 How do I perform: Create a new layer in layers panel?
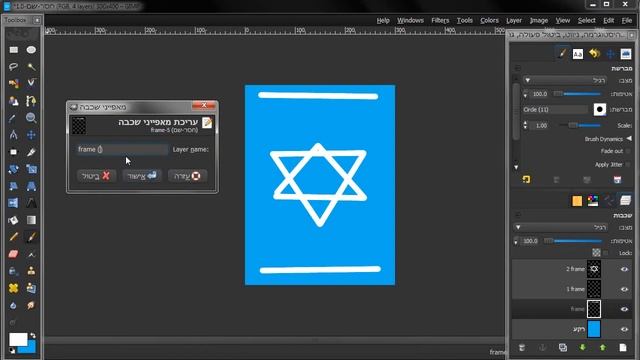[622, 348]
